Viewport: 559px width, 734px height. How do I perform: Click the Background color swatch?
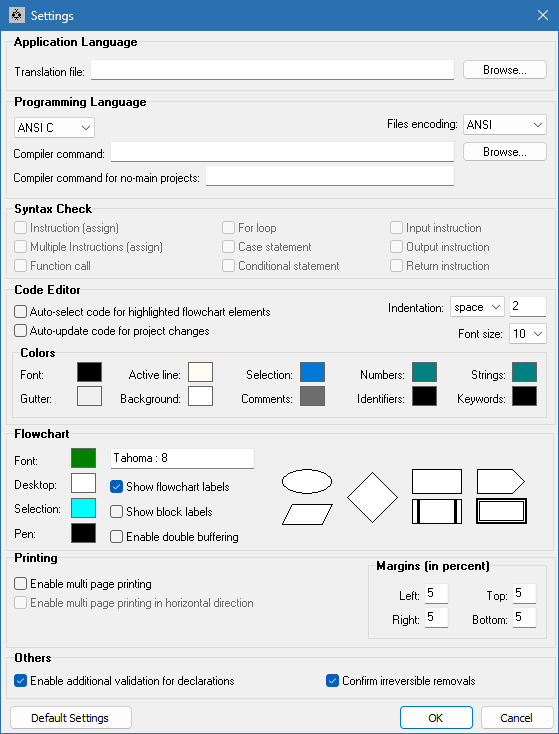point(200,396)
